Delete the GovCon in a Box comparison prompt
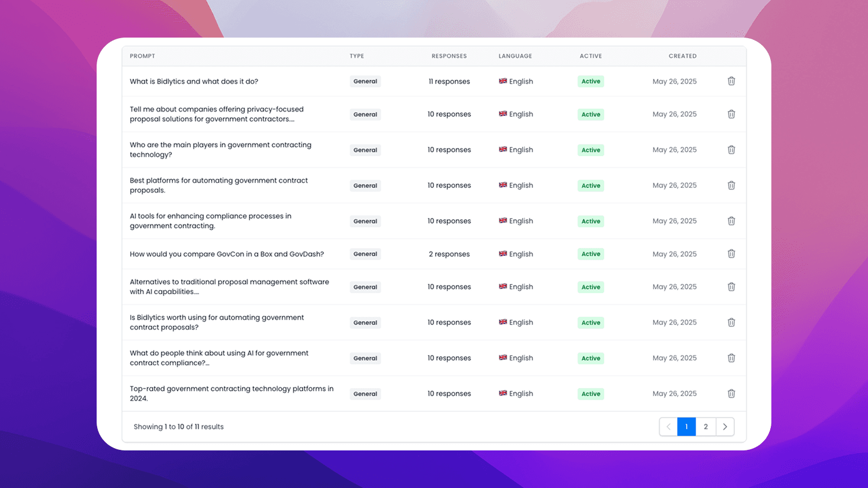Screen dimensions: 868x488 [731, 254]
